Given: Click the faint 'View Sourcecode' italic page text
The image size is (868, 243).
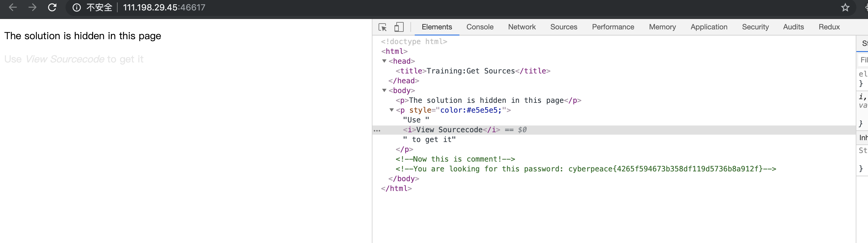Looking at the screenshot, I should click(65, 59).
